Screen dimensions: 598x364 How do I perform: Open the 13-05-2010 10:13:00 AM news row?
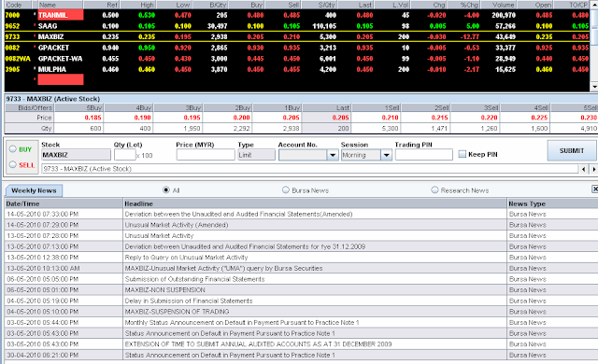pyautogui.click(x=301, y=268)
